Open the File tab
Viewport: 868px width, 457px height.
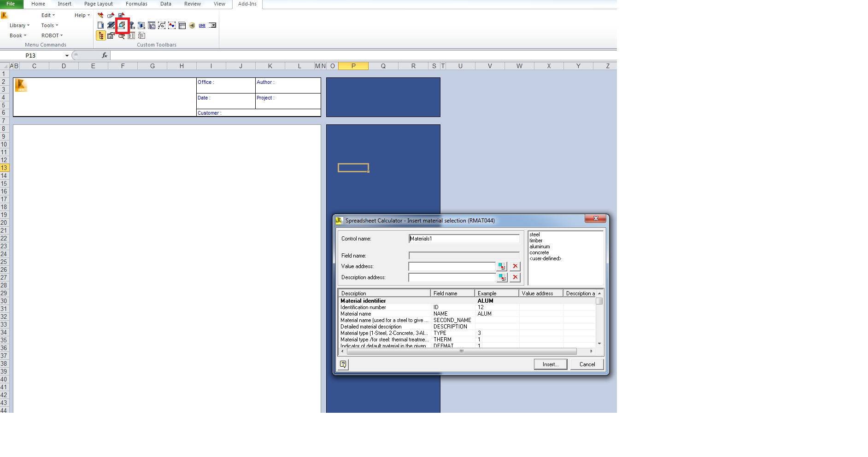point(11,4)
